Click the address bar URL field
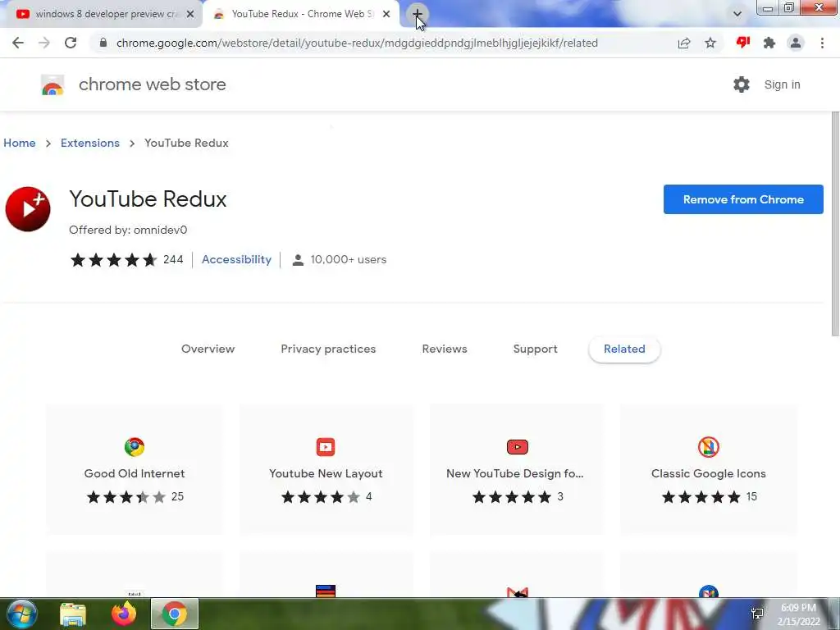 357,43
